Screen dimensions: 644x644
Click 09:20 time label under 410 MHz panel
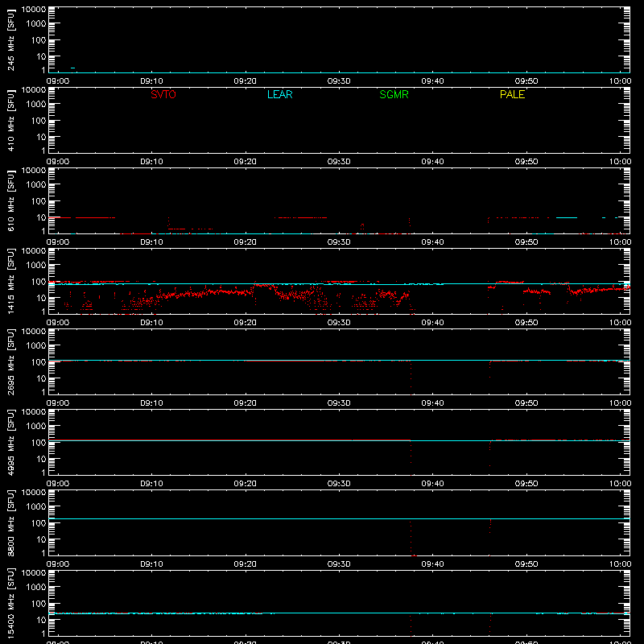click(246, 162)
